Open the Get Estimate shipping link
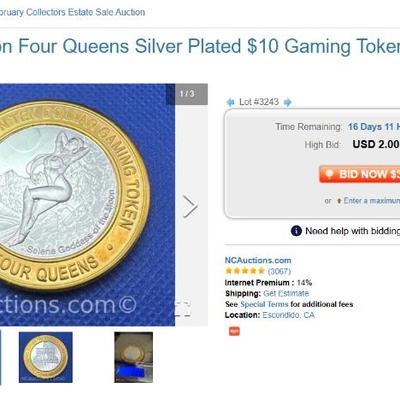Image resolution: width=400 pixels, height=400 pixels. coord(286,293)
